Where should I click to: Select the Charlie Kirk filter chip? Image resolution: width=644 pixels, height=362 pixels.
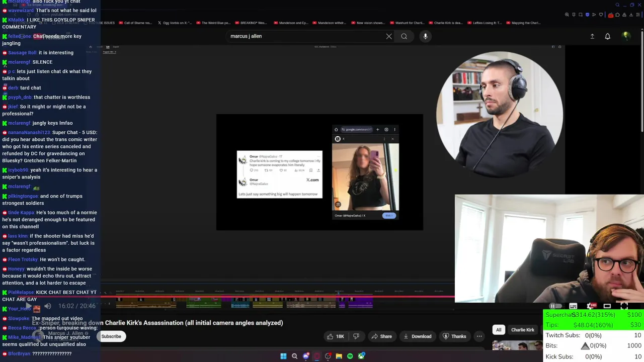[x=523, y=330]
